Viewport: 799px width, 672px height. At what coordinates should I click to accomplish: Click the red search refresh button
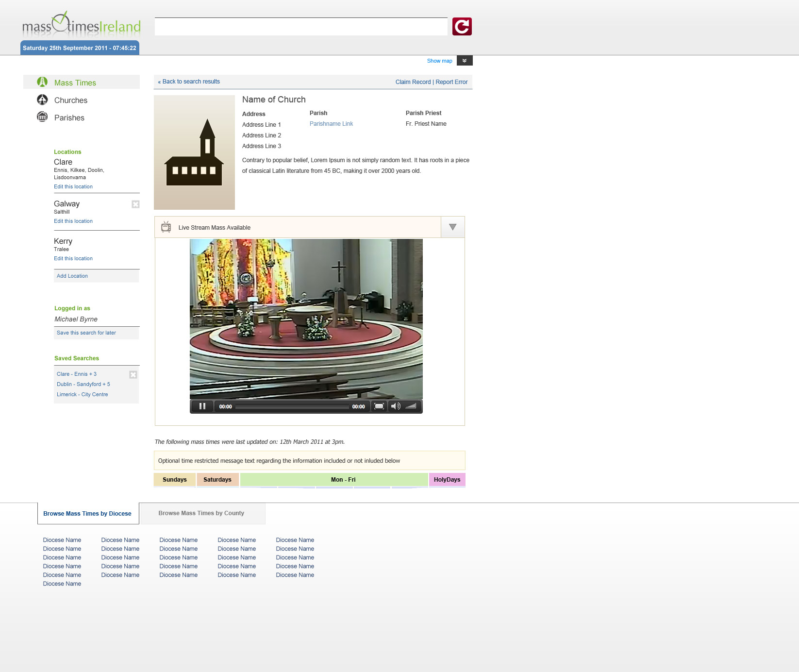(462, 27)
